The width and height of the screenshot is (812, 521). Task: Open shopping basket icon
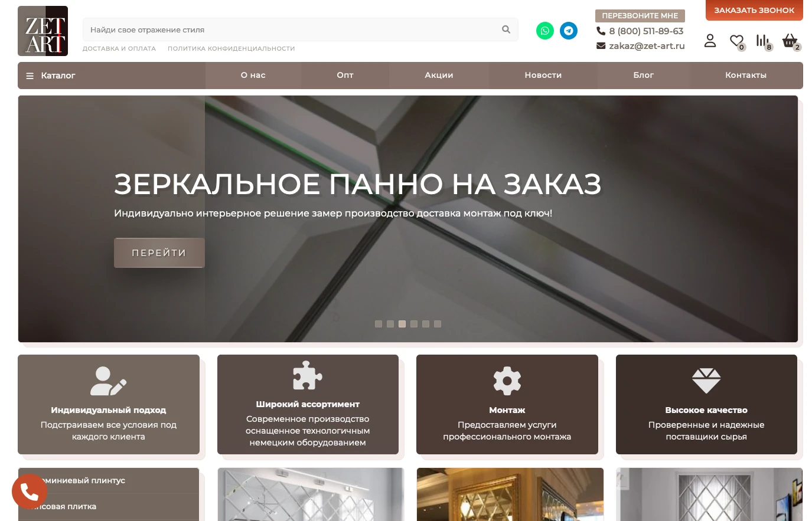(789, 41)
